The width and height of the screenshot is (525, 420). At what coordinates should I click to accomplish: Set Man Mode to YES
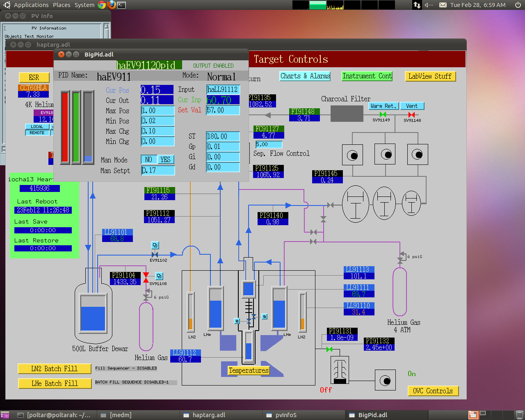(x=165, y=160)
